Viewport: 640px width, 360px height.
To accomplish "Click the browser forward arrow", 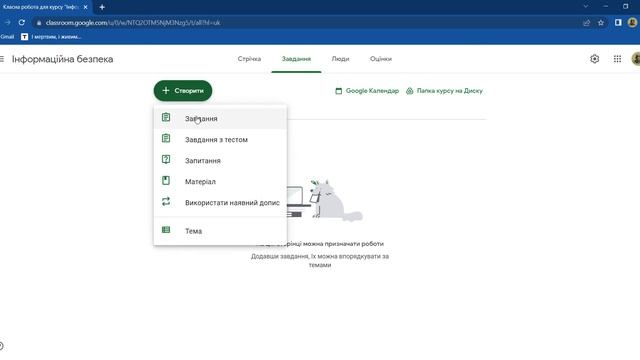I will point(7,22).
